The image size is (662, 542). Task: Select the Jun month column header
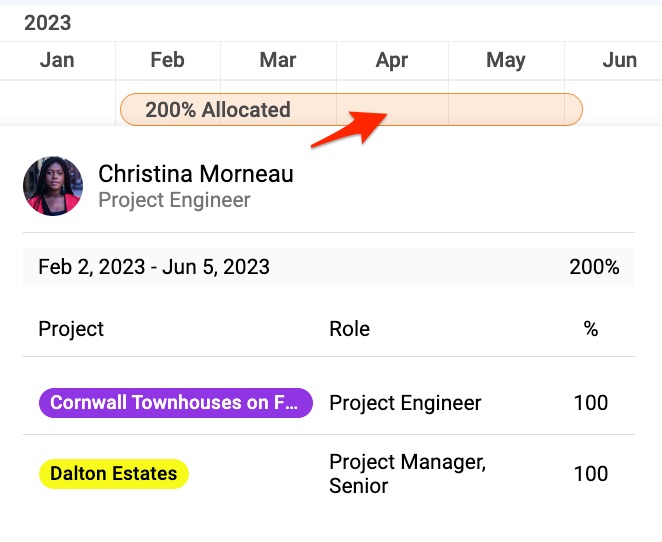pos(620,60)
